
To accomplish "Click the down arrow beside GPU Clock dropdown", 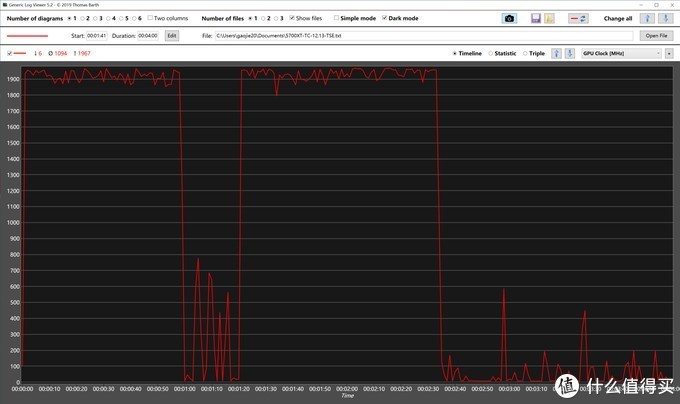I will tap(570, 53).
